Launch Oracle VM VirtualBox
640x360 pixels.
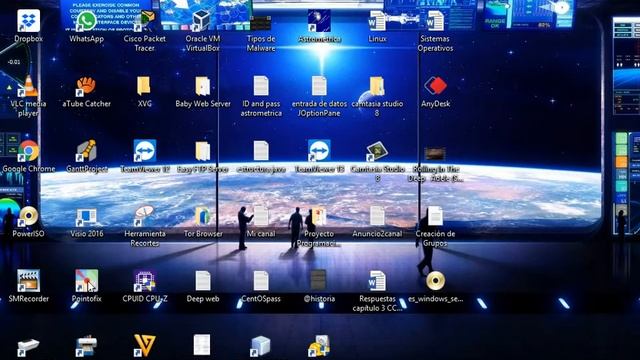[x=203, y=31]
